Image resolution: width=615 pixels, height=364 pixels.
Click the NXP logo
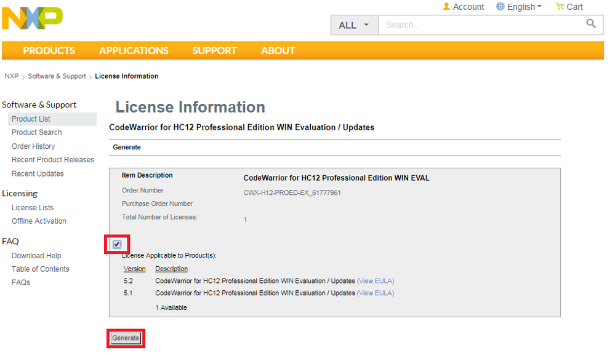pyautogui.click(x=32, y=18)
